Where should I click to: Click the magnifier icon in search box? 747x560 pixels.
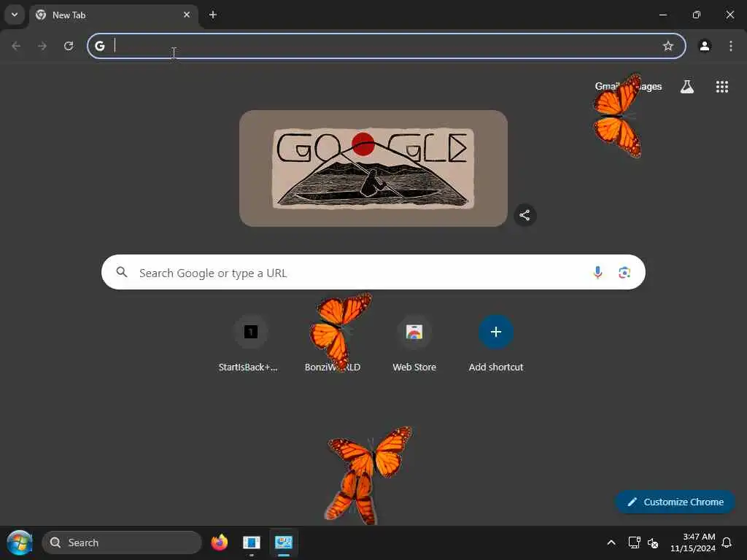click(x=122, y=272)
